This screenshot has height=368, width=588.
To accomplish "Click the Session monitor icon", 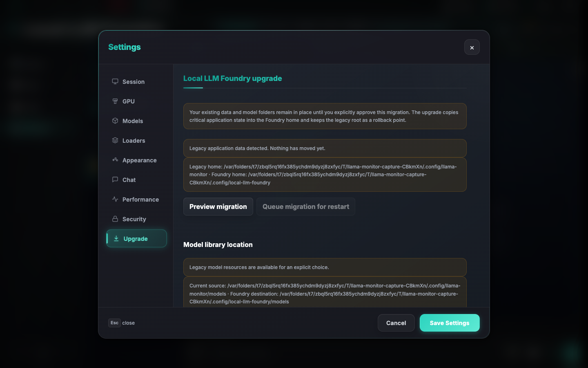I will (115, 81).
